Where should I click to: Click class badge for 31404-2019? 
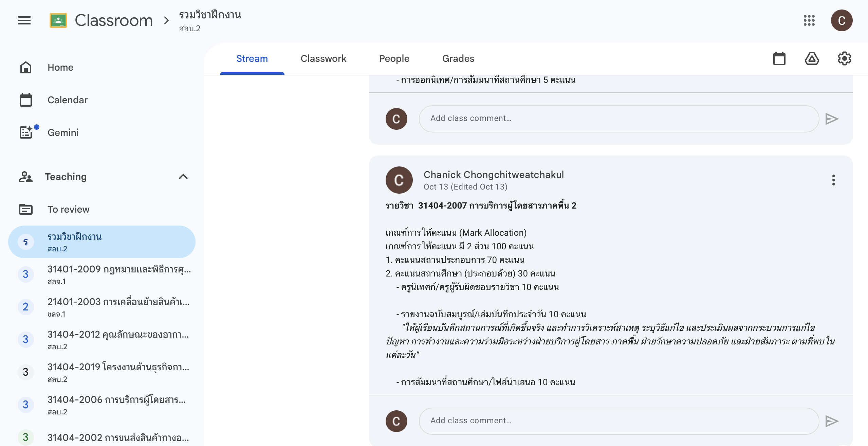pyautogui.click(x=26, y=372)
